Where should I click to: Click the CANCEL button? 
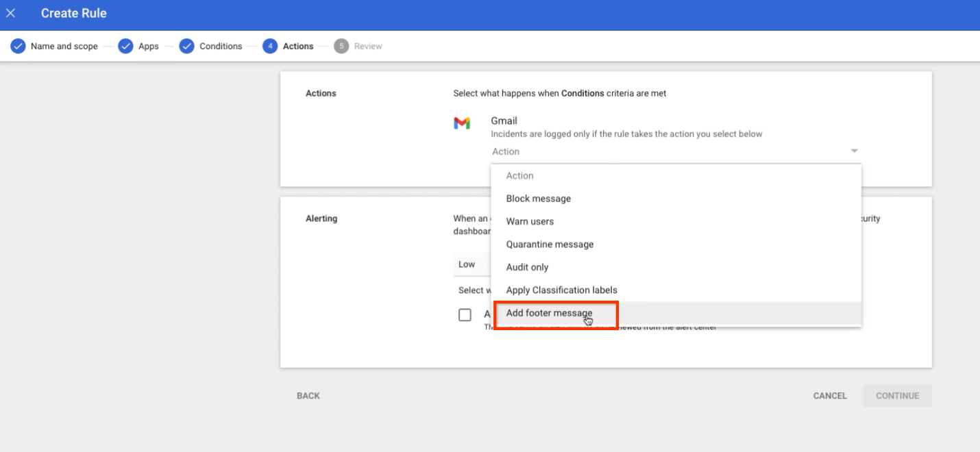830,396
